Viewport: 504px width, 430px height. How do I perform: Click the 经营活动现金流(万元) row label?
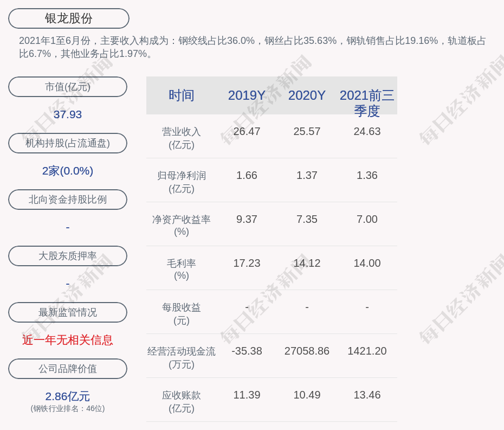(182, 358)
